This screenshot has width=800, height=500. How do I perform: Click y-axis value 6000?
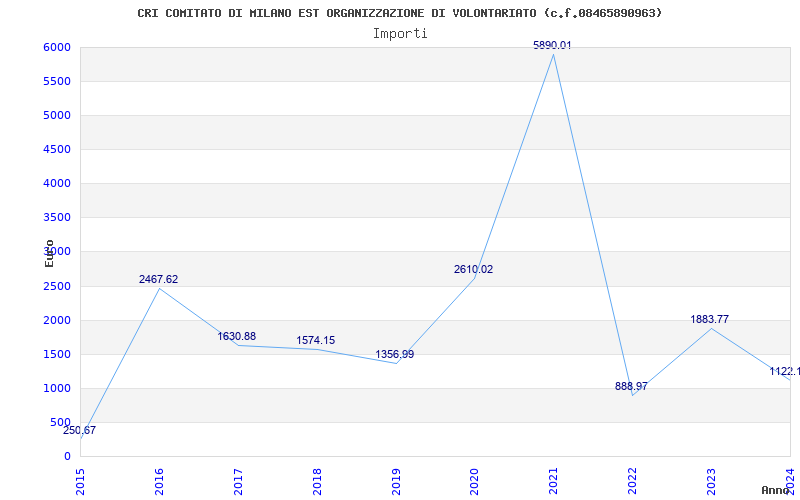click(x=57, y=47)
